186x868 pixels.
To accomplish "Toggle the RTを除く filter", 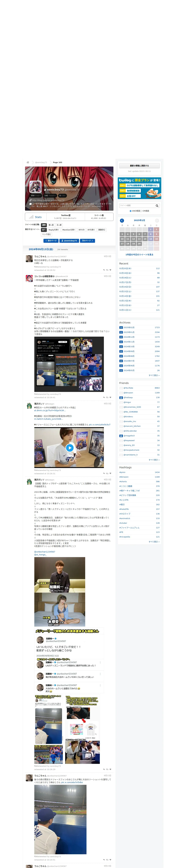I will [92, 230].
